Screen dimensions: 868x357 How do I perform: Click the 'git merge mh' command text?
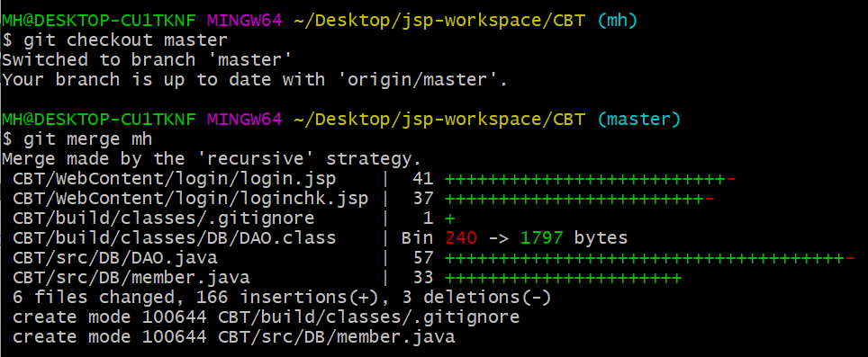(88, 139)
